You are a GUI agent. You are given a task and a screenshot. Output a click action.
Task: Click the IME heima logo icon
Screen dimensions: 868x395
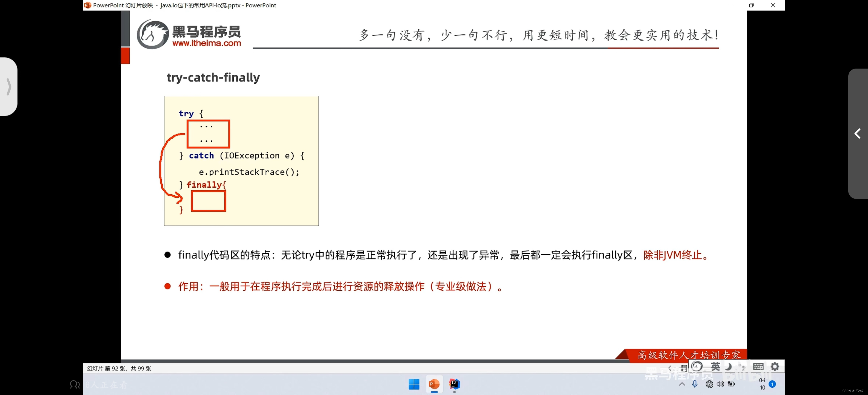697,366
